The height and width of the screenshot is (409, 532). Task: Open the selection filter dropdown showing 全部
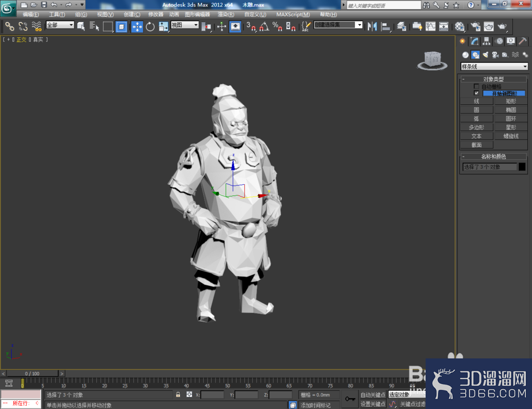(x=60, y=25)
